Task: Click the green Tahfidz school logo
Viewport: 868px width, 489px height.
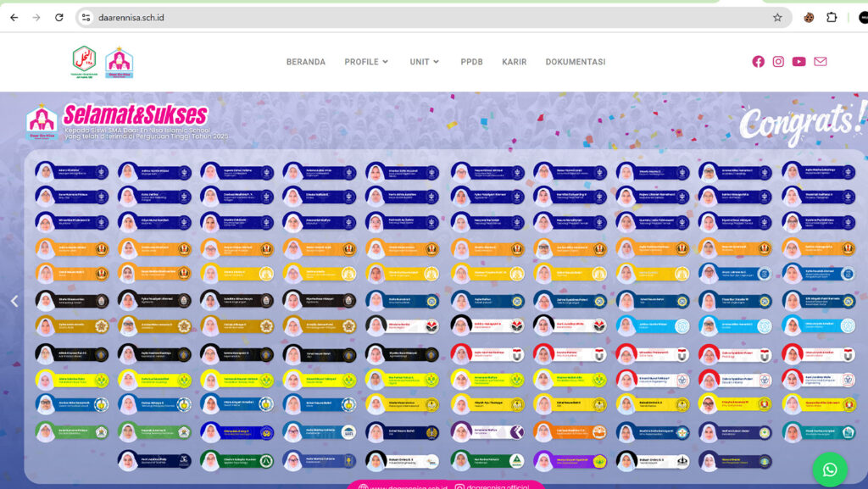Action: 84,61
